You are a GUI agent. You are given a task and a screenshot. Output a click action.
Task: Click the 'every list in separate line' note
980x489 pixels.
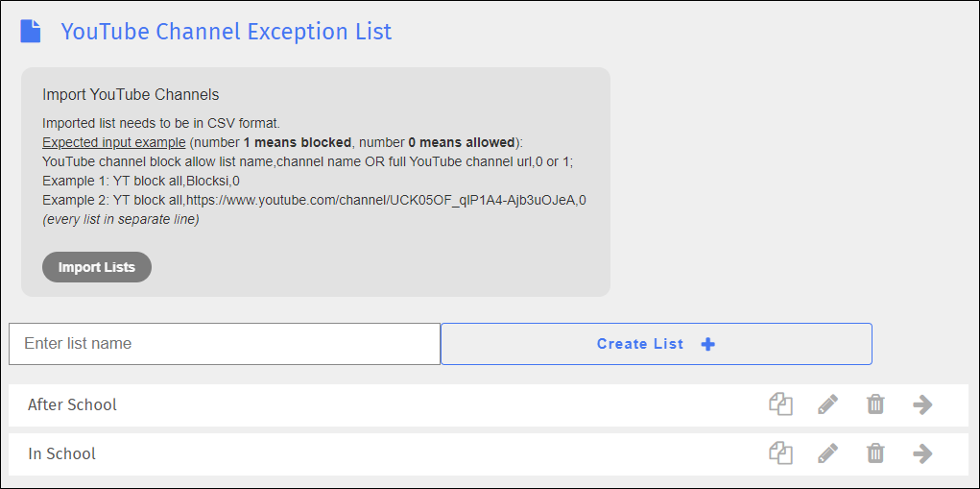coord(121,220)
